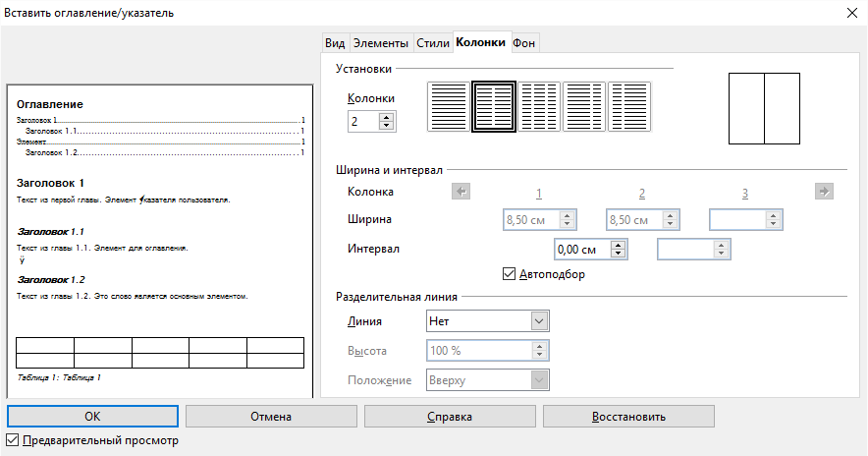Pick two columns with wider right preset
Screen dimensions: 868x456
point(629,106)
